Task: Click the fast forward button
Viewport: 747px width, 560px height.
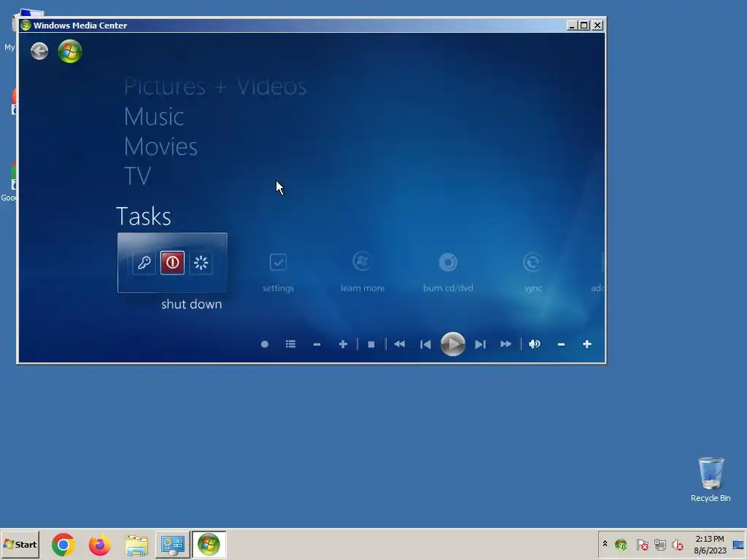Action: pos(506,344)
